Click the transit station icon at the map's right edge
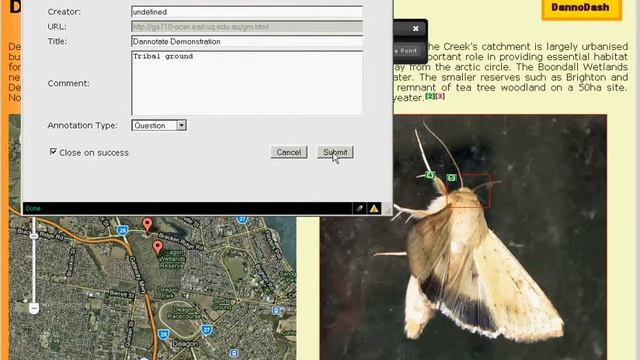The image size is (640, 360). (x=277, y=311)
